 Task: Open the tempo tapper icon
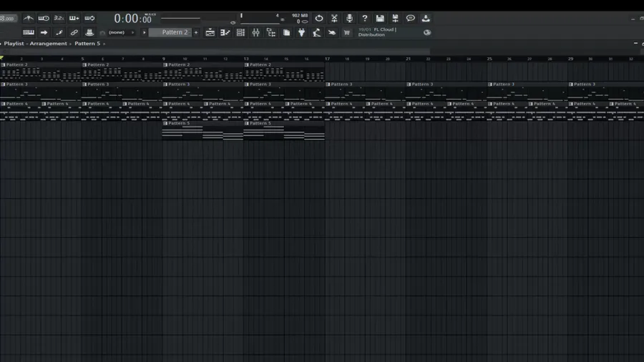coord(317,32)
